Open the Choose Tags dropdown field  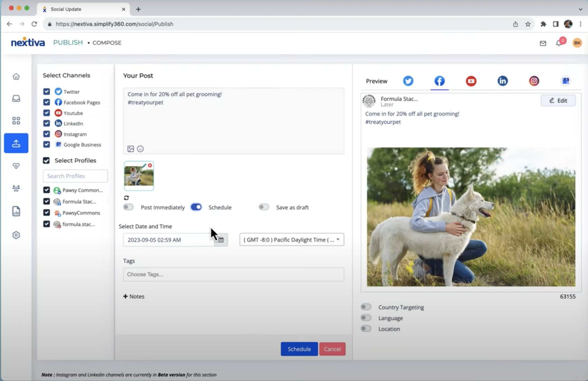point(233,274)
